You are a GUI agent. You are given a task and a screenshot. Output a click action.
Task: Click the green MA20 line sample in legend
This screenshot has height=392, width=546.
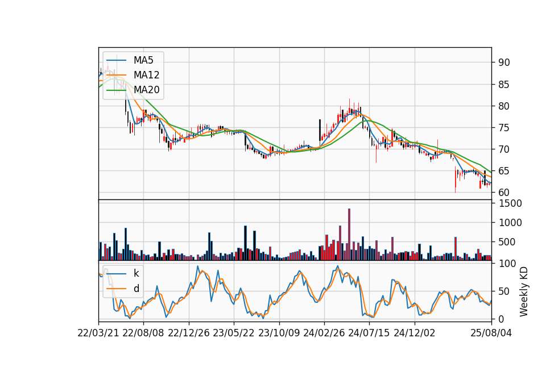[x=116, y=90]
